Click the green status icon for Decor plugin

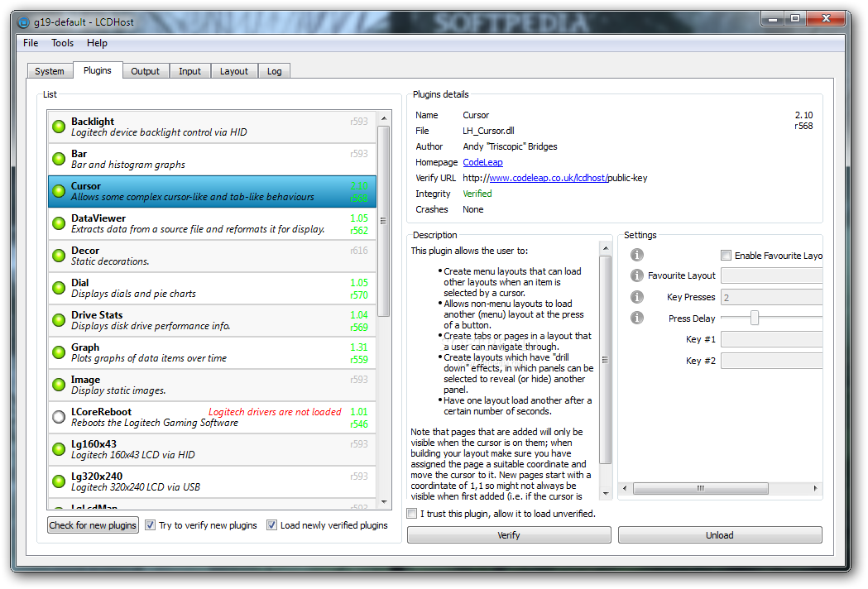pos(59,256)
